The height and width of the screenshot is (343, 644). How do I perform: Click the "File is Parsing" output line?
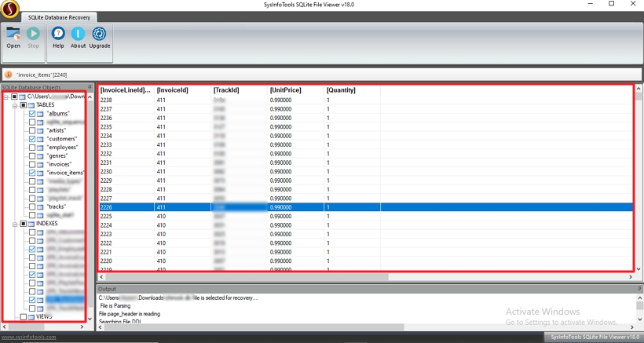[115, 305]
